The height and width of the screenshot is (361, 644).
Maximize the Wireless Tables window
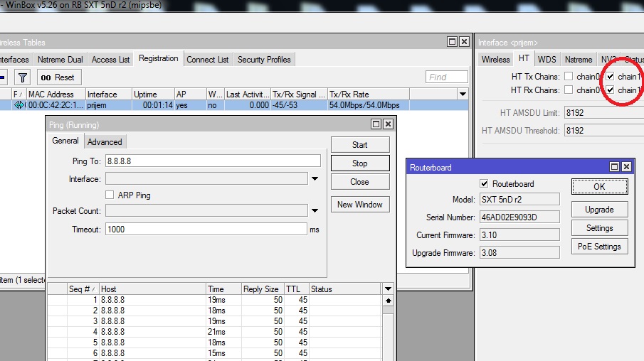coord(452,41)
